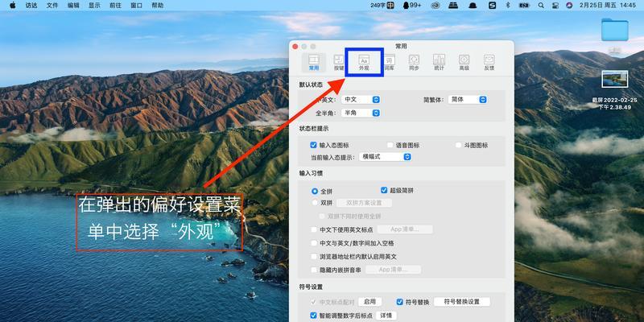Screen dimensions: 644x322
Task: Open the QQ penguin 99+ menu bar icon
Action: tap(412, 6)
